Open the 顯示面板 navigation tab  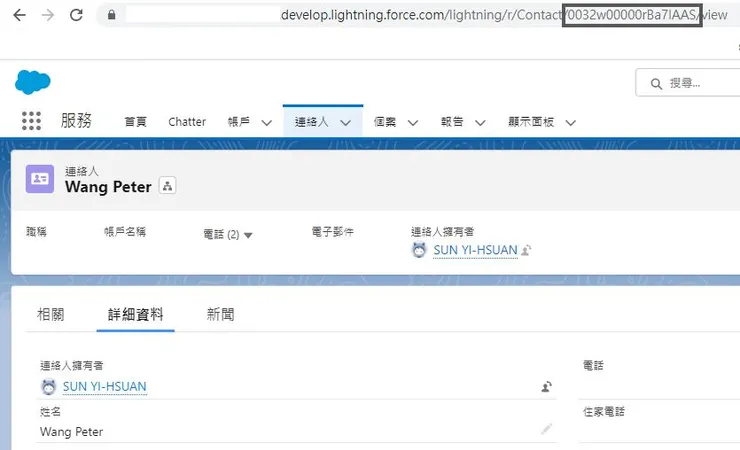click(x=531, y=122)
